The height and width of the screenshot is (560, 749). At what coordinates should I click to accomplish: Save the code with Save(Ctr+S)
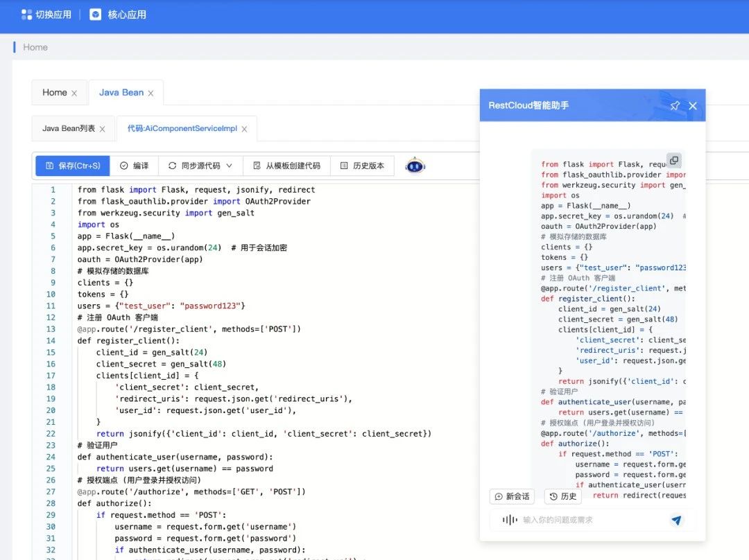[73, 166]
